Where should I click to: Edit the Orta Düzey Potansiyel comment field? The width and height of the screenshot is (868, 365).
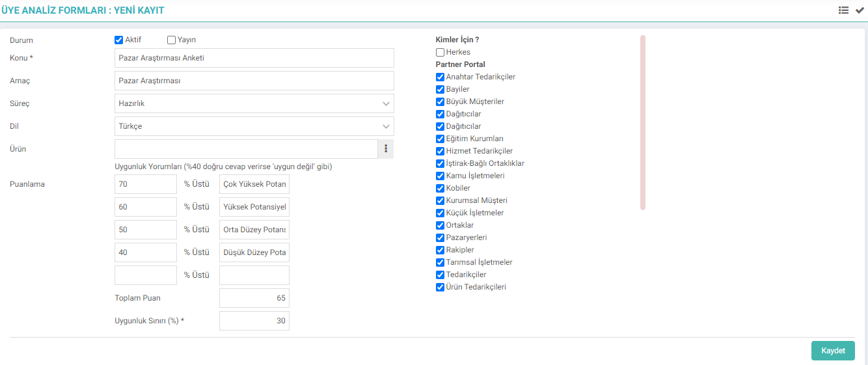tap(254, 230)
